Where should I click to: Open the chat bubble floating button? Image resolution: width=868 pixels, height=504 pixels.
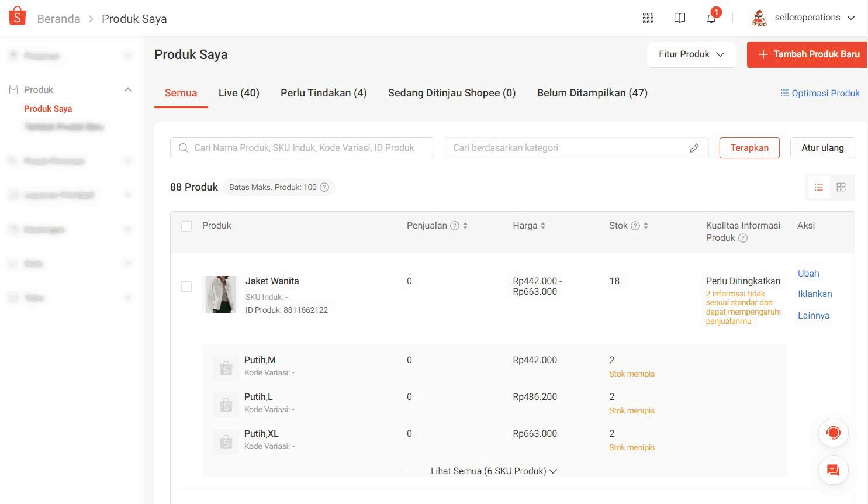point(833,470)
